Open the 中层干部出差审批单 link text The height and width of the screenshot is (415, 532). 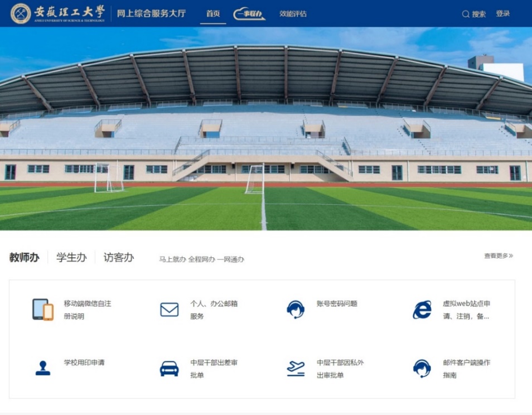[x=214, y=369]
